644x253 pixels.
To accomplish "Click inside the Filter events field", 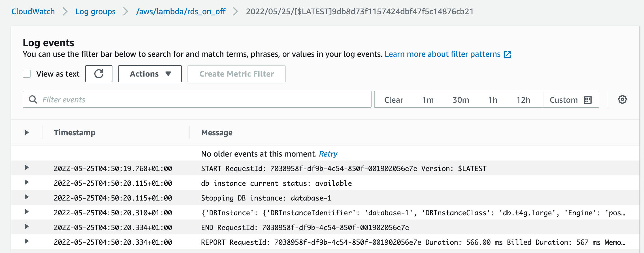I will click(170, 100).
